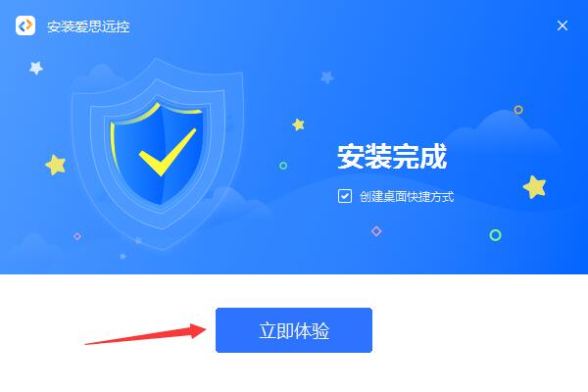Click the 安装爱思远控 window title
The height and width of the screenshot is (392, 588).
click(88, 26)
